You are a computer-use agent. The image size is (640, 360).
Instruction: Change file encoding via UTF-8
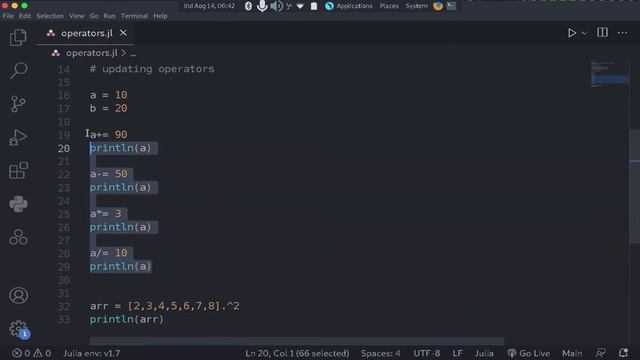coord(427,353)
